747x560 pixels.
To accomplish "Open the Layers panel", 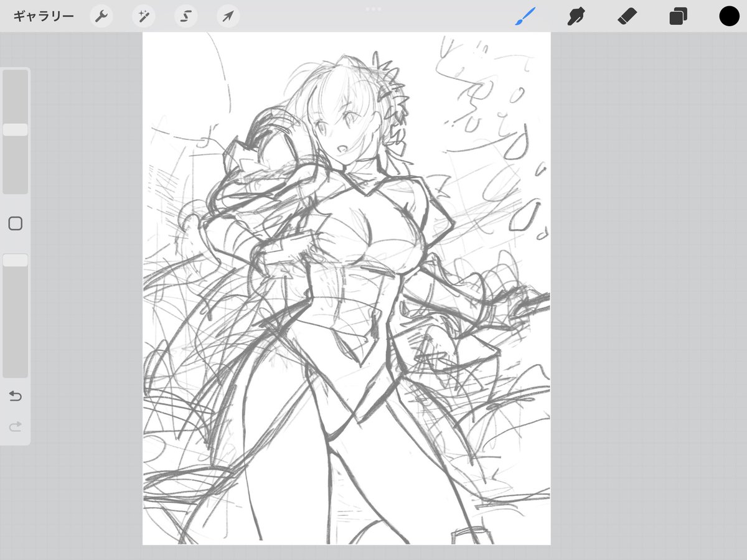I will point(678,16).
